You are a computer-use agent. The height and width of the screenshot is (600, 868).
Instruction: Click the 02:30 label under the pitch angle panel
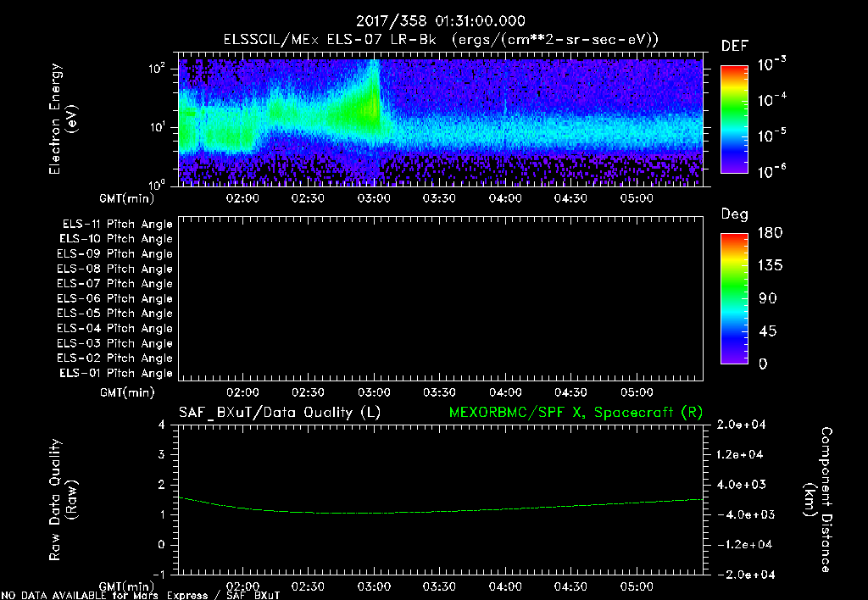pyautogui.click(x=308, y=392)
